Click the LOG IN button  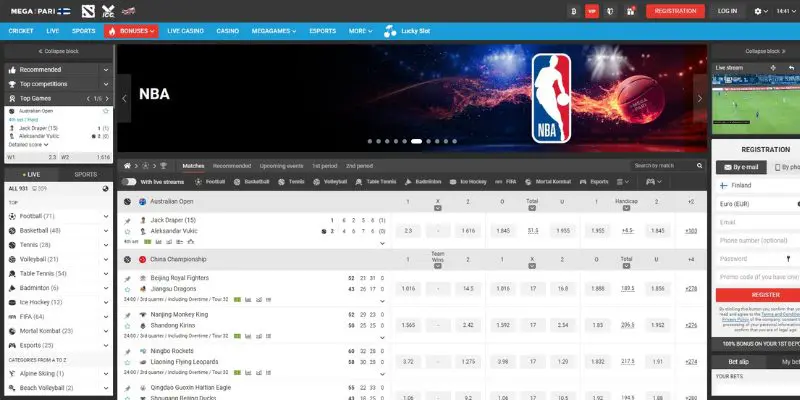[x=727, y=11]
